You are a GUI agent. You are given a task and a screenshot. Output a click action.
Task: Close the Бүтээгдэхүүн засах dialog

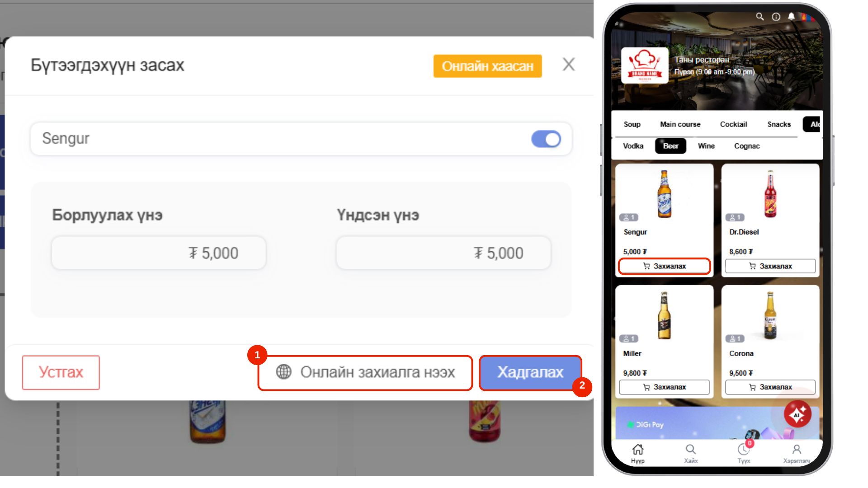coord(569,65)
